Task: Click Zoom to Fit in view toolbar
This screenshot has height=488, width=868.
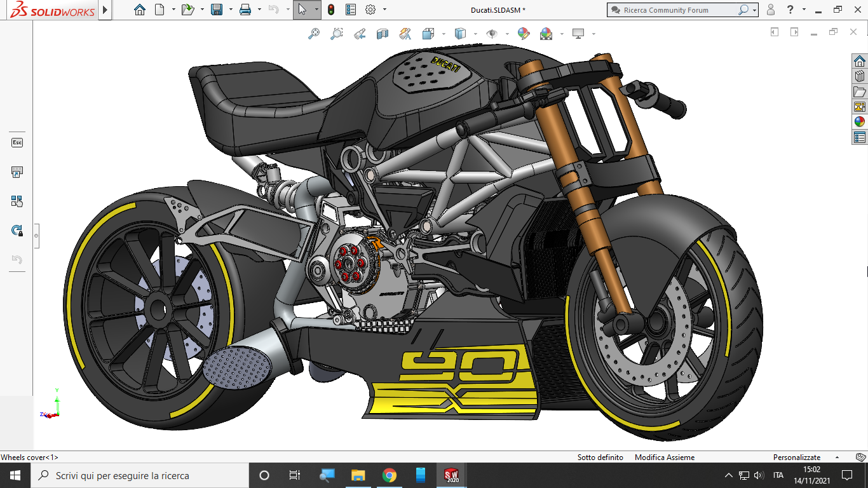Action: pos(314,34)
